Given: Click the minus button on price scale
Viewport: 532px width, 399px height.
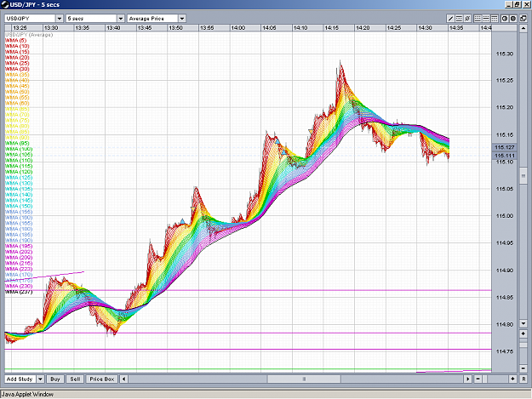Looking at the screenshot, I should [x=523, y=368].
